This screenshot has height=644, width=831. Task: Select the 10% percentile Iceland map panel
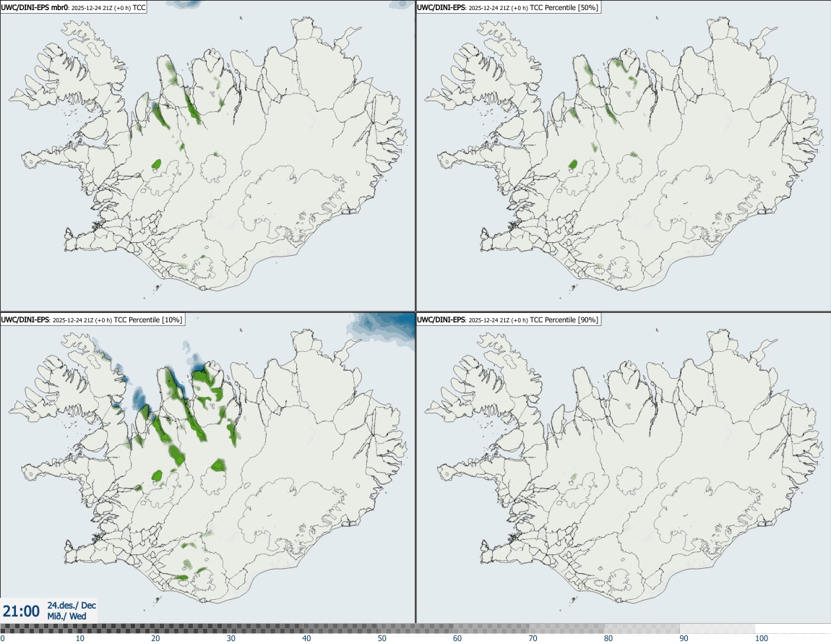click(x=208, y=468)
